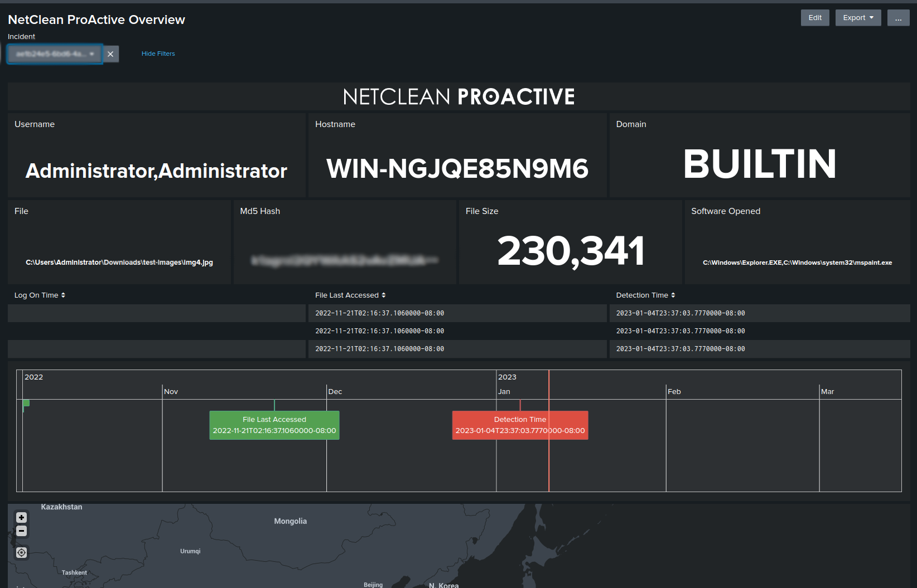Viewport: 917px width, 588px height.
Task: Click the green File Last Accessed timeline event
Action: (x=274, y=425)
